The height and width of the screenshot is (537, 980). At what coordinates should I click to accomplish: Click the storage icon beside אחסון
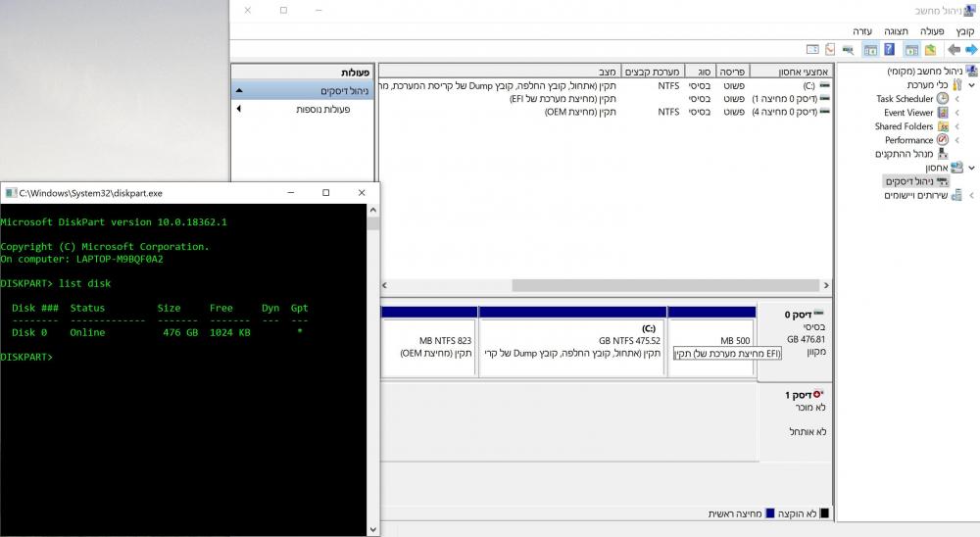[x=956, y=168]
